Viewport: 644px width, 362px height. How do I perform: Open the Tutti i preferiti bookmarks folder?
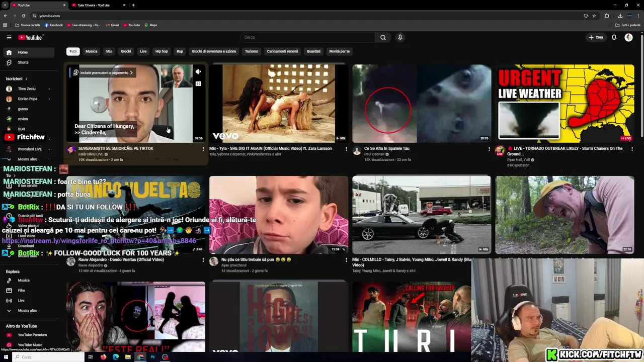point(628,25)
